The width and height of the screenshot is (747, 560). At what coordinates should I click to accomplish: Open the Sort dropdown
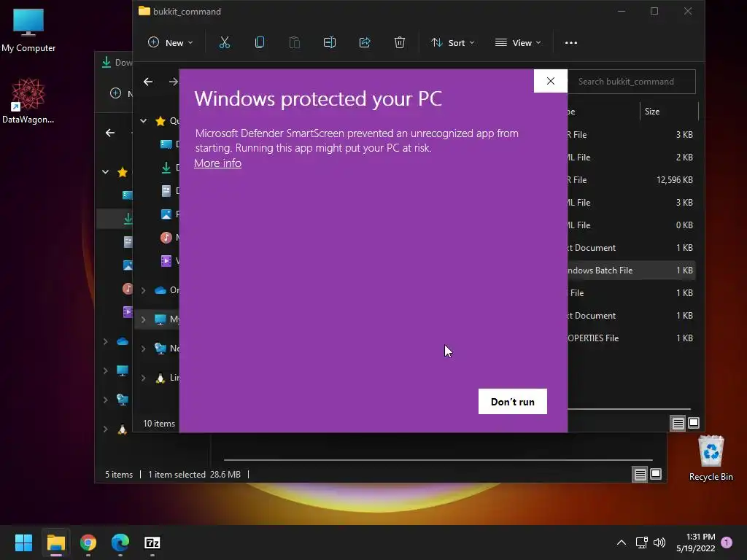453,43
